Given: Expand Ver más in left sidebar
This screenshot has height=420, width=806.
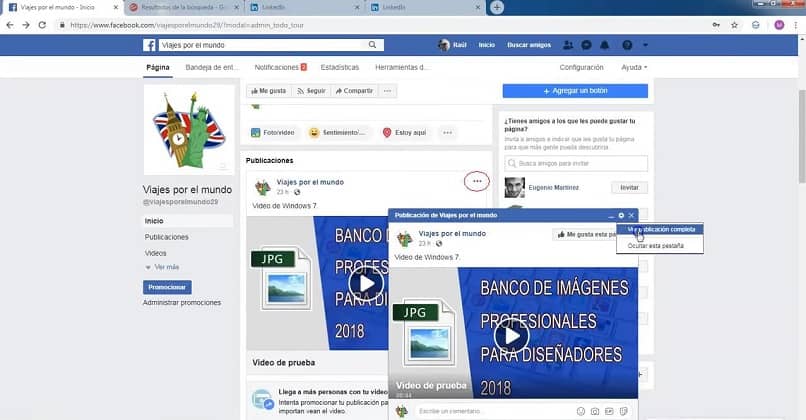Looking at the screenshot, I should (162, 267).
